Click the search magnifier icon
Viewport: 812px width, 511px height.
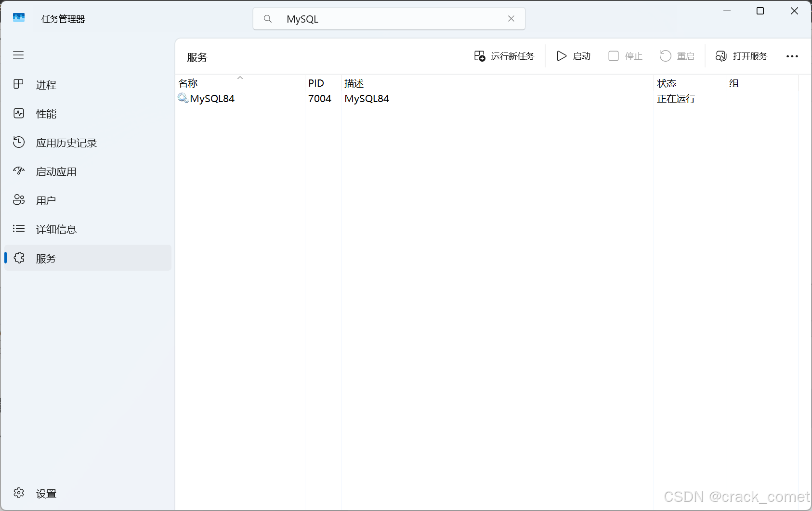pyautogui.click(x=268, y=19)
